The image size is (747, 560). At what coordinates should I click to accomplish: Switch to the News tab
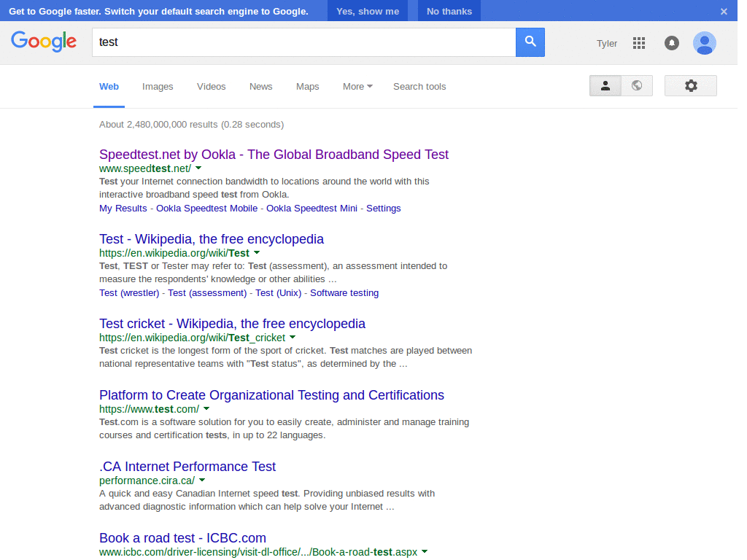point(260,87)
